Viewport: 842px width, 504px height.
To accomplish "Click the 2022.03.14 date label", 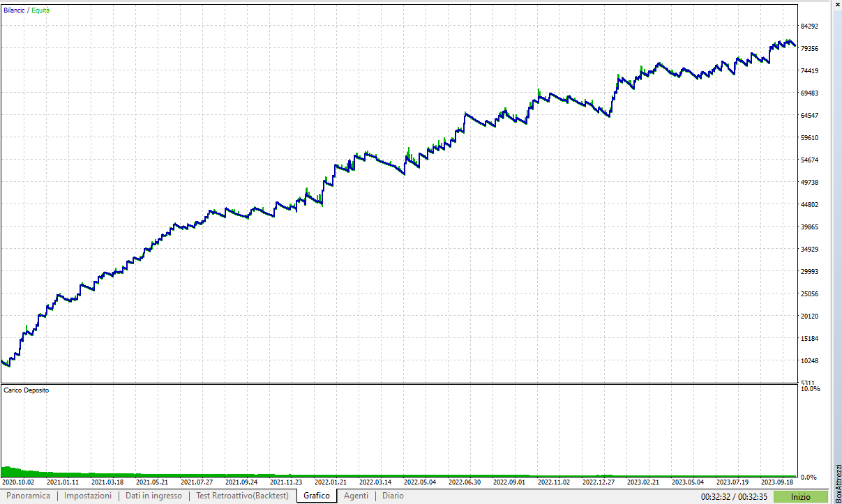I will click(x=375, y=482).
